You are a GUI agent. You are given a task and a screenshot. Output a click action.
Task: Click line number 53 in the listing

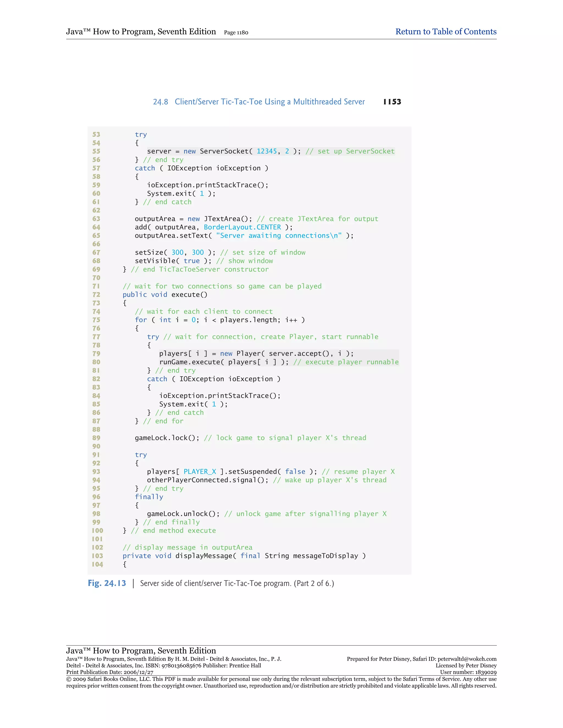click(x=96, y=134)
